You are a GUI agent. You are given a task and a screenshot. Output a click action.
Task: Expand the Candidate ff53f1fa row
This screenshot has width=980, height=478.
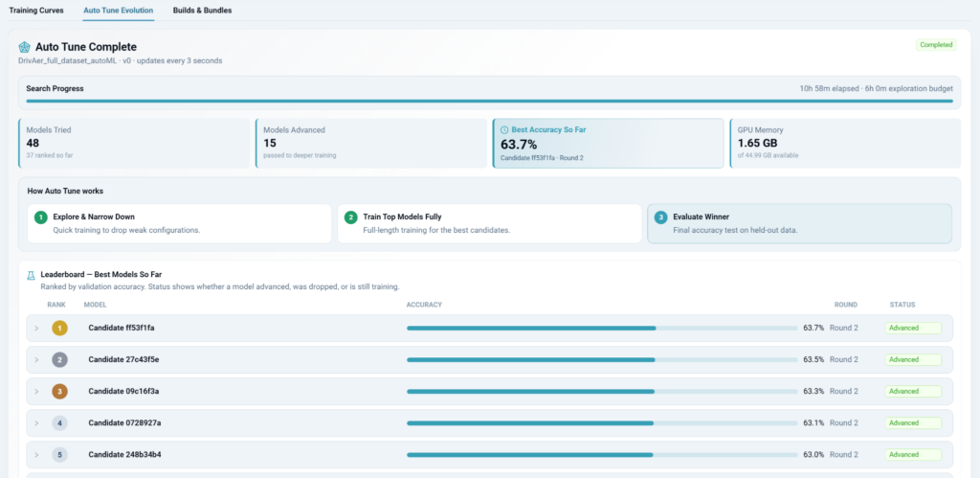click(36, 328)
